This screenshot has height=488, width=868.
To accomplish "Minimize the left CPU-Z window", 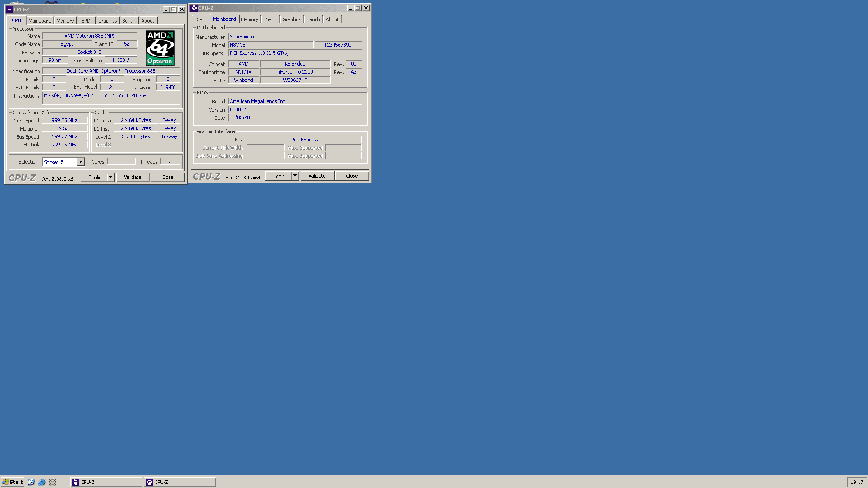I will coord(166,9).
